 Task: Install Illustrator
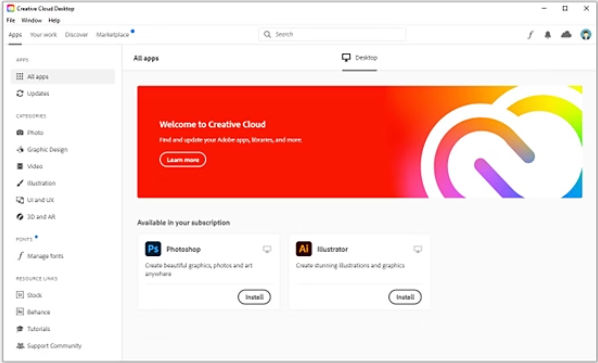405,297
